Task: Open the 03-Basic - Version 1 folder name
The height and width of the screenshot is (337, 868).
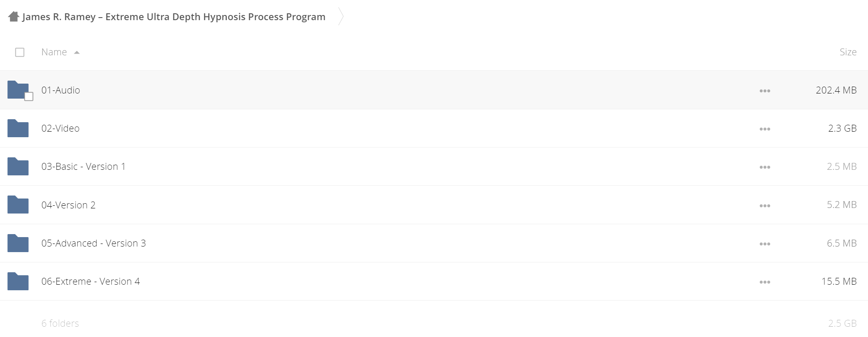Action: tap(83, 166)
